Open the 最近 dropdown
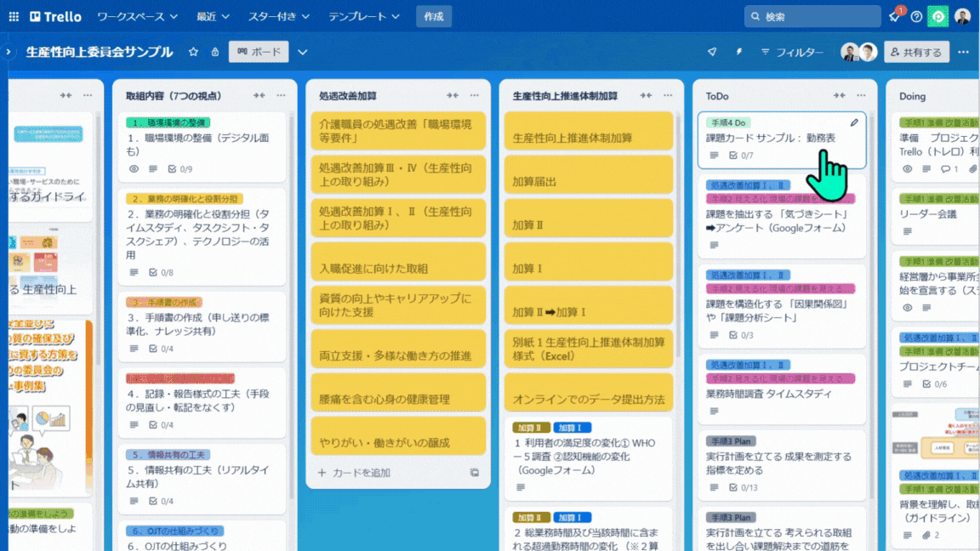The height and width of the screenshot is (551, 980). click(214, 17)
